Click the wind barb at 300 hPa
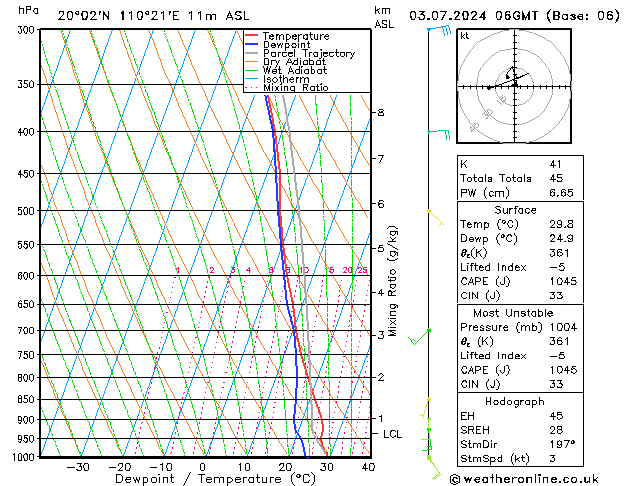This screenshot has width=629, height=486. point(439,30)
